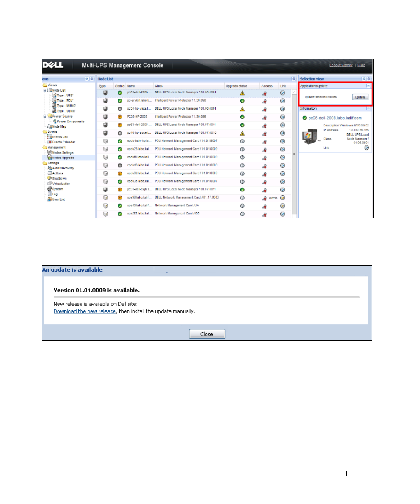Click link icon for pc65-dell-2008 row

tap(283, 92)
